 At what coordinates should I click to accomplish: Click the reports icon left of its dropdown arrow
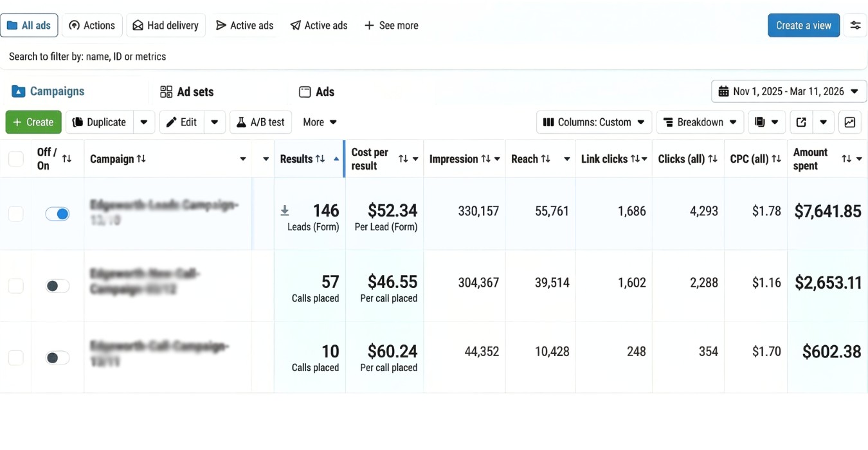click(760, 122)
